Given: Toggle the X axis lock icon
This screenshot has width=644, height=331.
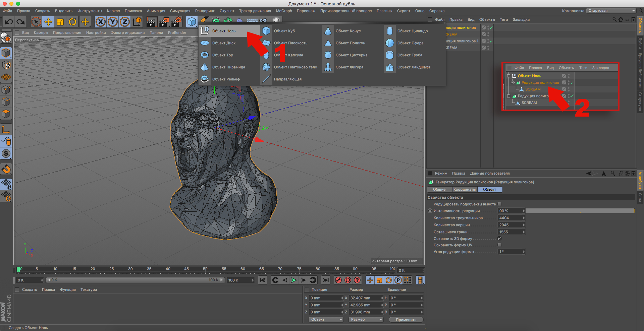Looking at the screenshot, I should point(100,22).
